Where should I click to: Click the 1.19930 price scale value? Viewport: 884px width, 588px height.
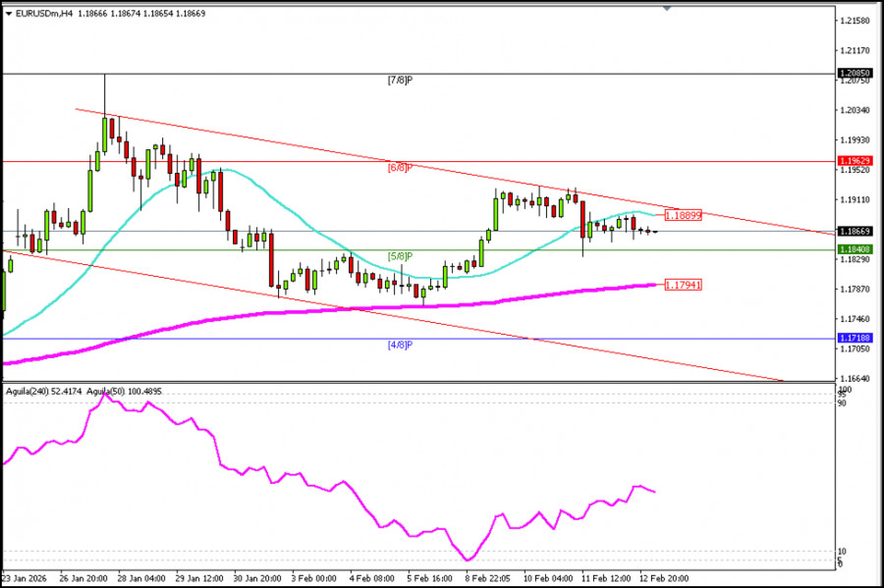856,139
